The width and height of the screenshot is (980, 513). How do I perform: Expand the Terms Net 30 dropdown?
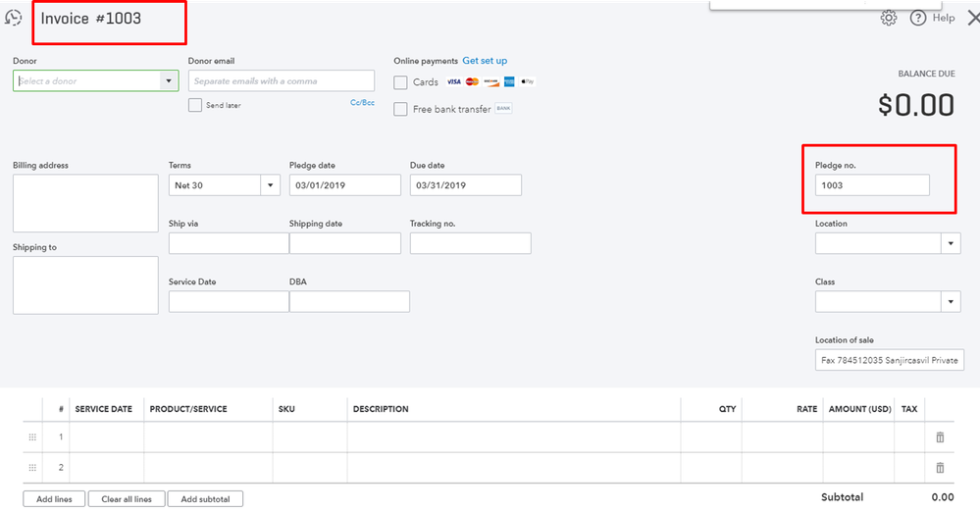[x=270, y=185]
